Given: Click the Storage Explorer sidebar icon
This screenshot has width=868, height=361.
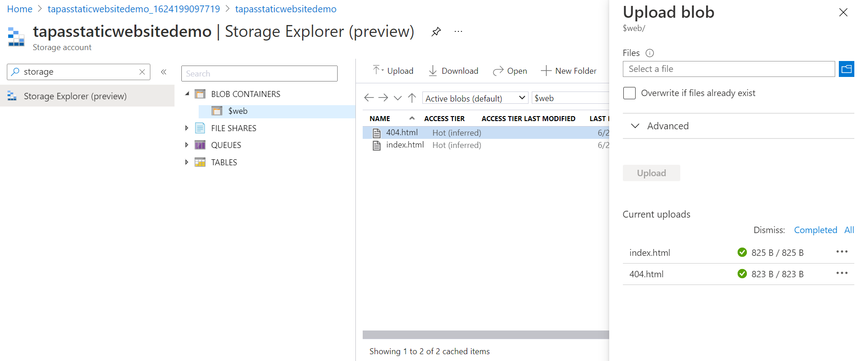Looking at the screenshot, I should click(x=12, y=96).
